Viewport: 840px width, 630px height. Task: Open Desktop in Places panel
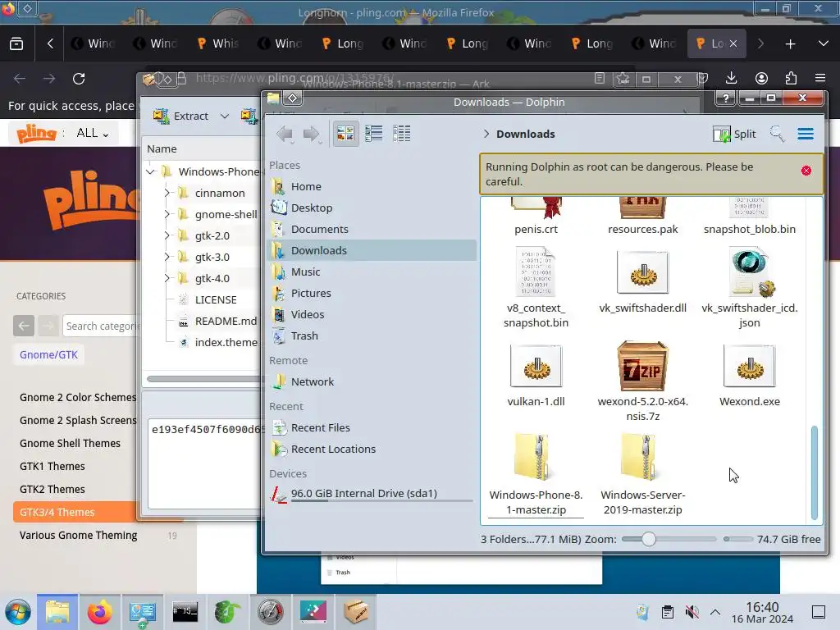point(372,208)
